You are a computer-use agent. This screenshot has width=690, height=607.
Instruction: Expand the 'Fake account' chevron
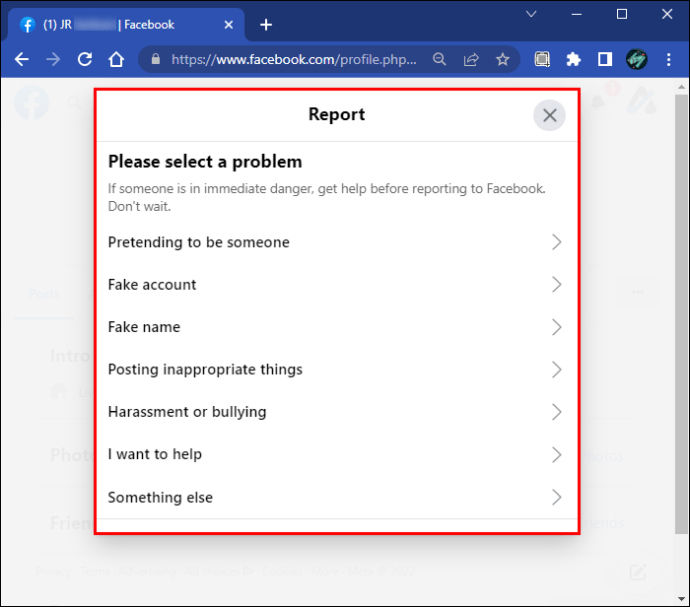[x=557, y=285]
